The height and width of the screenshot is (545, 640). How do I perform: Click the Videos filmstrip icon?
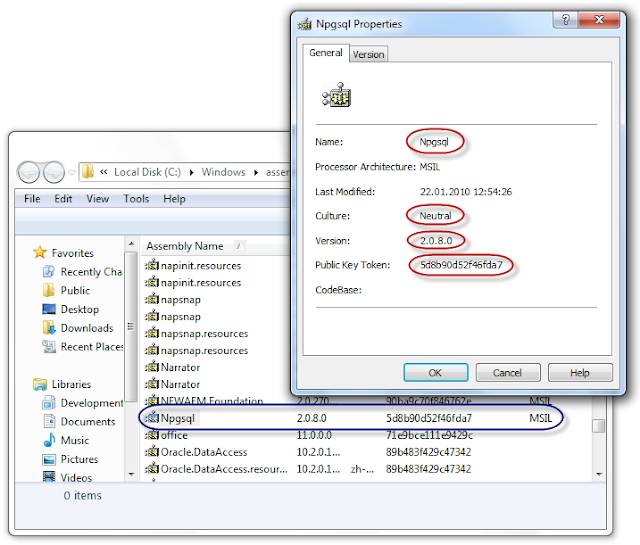pyautogui.click(x=49, y=476)
